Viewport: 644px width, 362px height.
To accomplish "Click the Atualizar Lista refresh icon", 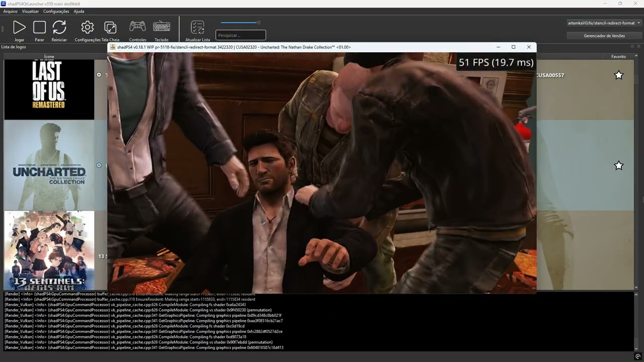I will 198,27.
